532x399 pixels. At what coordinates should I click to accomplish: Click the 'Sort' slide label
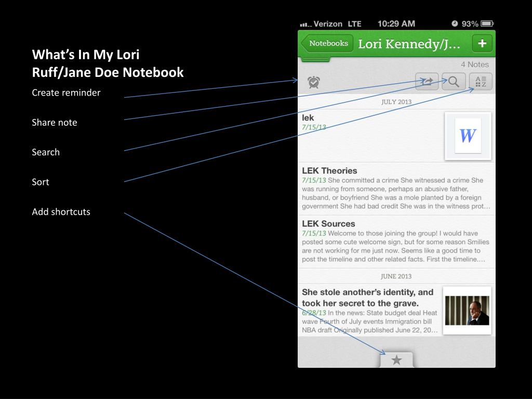[41, 182]
